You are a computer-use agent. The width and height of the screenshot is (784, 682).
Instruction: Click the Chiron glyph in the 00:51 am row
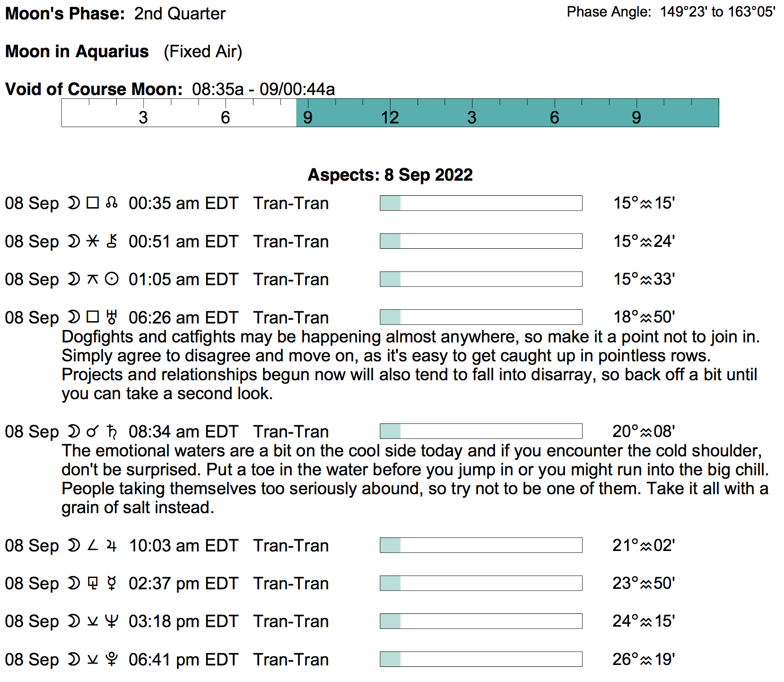pyautogui.click(x=112, y=241)
